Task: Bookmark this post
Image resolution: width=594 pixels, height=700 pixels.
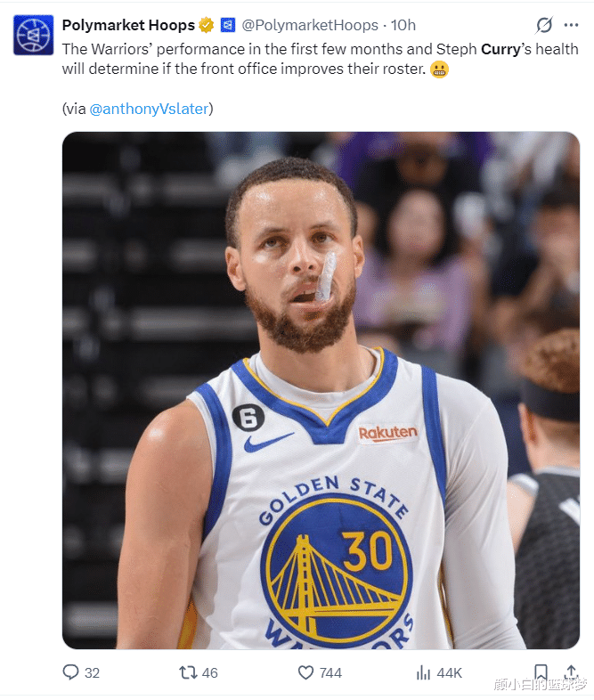Action: point(541,672)
